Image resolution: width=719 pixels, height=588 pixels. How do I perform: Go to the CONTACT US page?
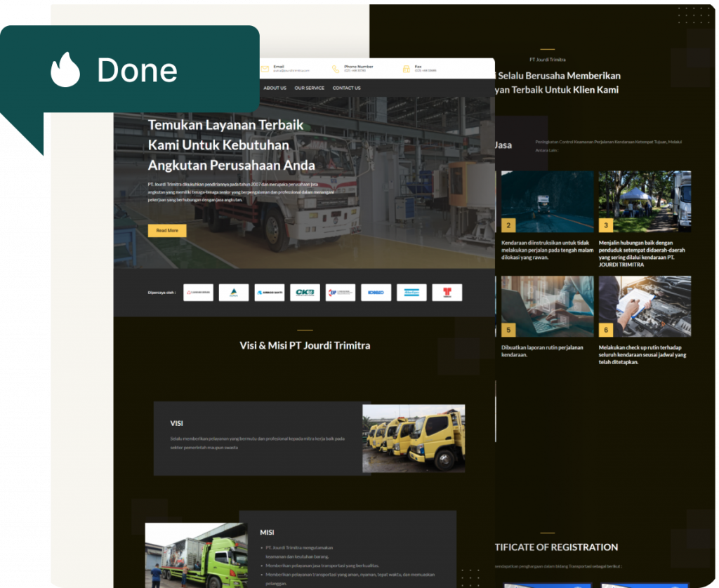(x=346, y=88)
